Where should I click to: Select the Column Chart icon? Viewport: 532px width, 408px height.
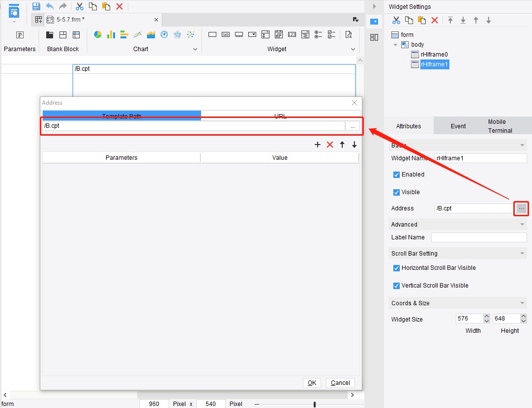pyautogui.click(x=111, y=34)
